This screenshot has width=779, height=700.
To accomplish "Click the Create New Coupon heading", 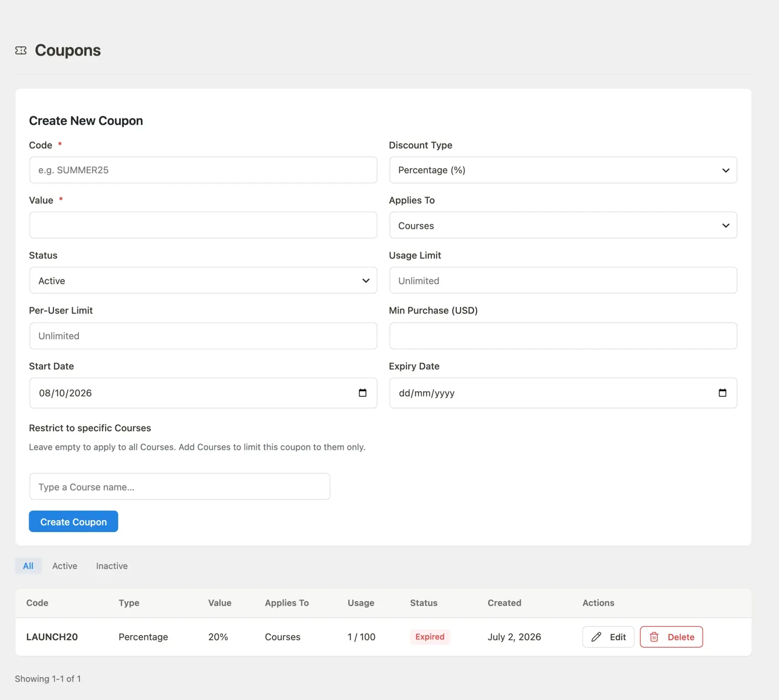I will (86, 121).
